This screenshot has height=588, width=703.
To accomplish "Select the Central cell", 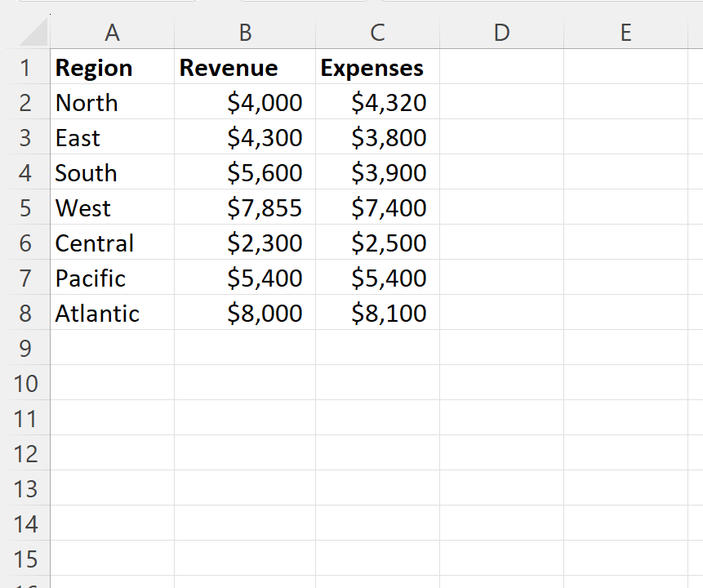I will coord(112,242).
